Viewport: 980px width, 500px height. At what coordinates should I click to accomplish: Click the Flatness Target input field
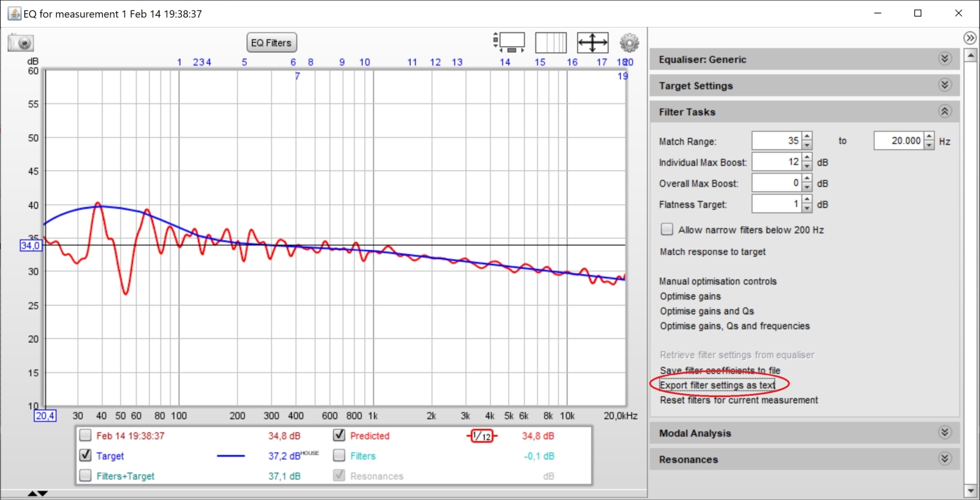coord(776,204)
